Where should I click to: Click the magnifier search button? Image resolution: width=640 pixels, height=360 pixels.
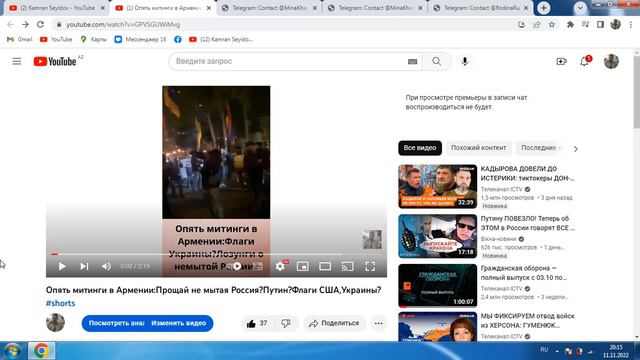pyautogui.click(x=436, y=62)
